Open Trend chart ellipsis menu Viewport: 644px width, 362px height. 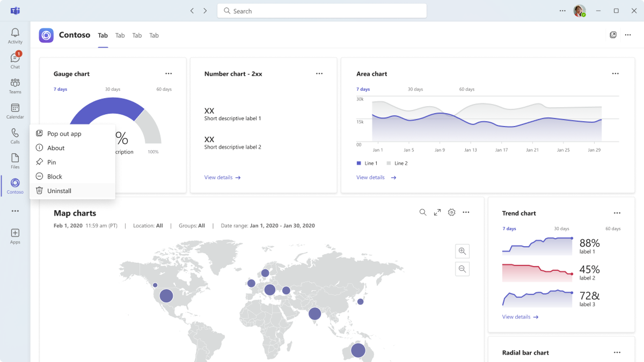click(x=617, y=213)
